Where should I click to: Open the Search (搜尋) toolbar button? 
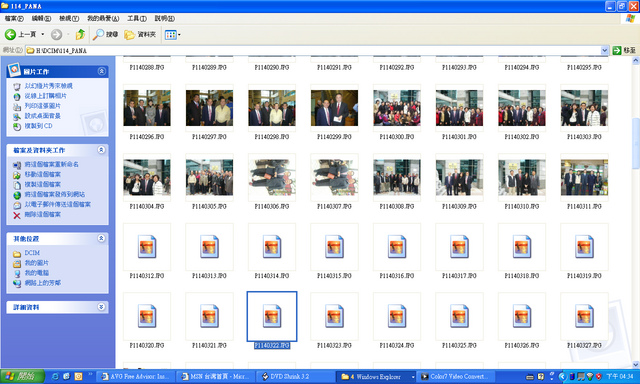tap(105, 35)
